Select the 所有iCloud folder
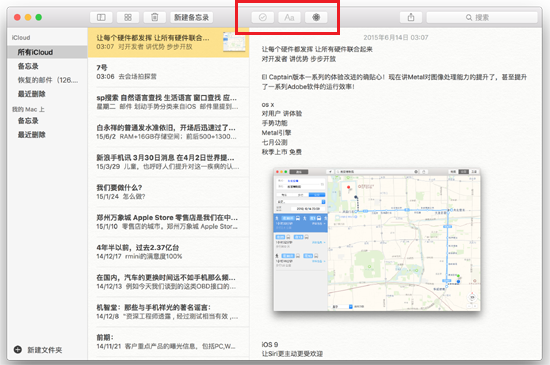Screen dimensions: 550x365 pyautogui.click(x=47, y=52)
